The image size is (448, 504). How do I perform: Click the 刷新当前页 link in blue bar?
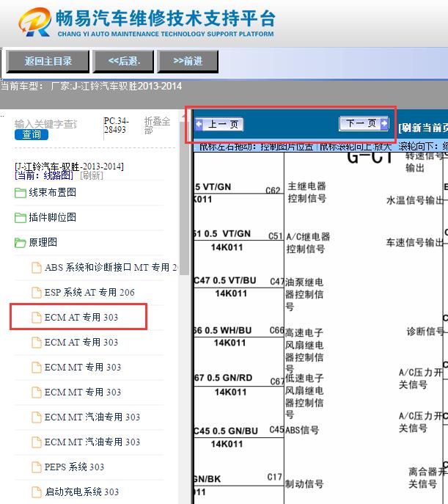pos(423,128)
